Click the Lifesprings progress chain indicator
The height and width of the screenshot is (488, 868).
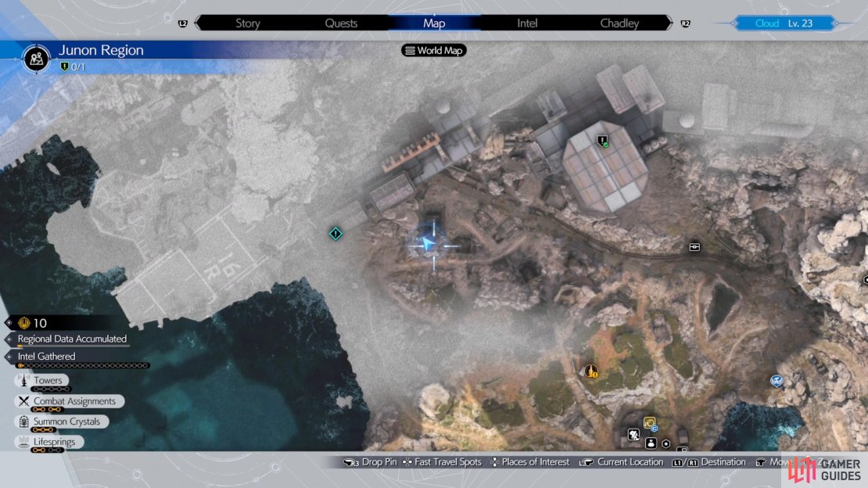pos(46,450)
